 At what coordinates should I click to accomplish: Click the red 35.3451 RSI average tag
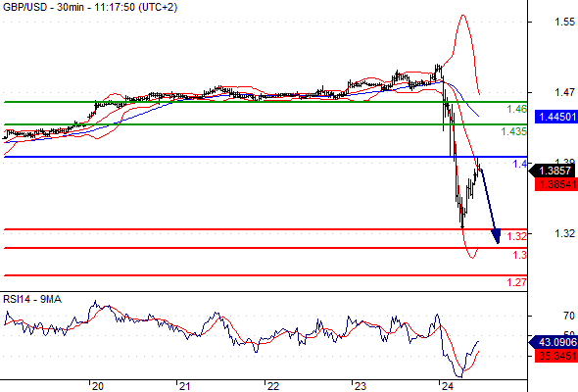click(556, 356)
